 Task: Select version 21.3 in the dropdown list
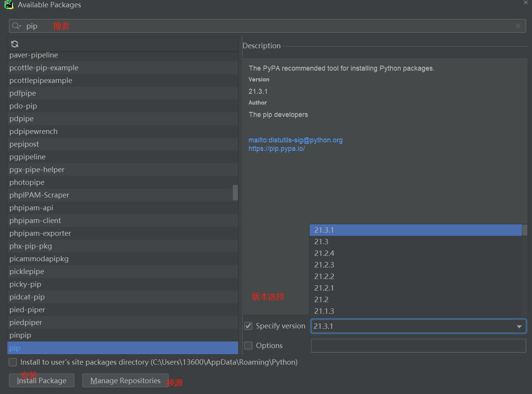pyautogui.click(x=415, y=242)
